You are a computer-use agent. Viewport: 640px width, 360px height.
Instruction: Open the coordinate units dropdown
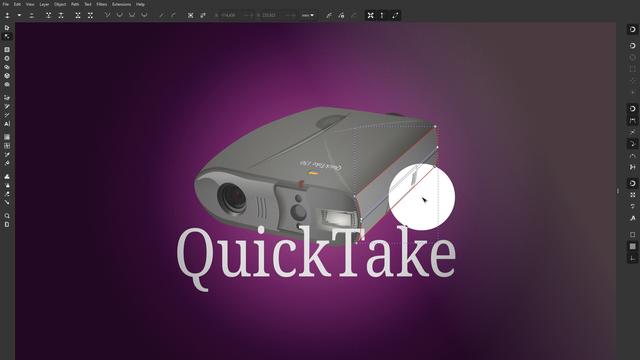[x=308, y=15]
